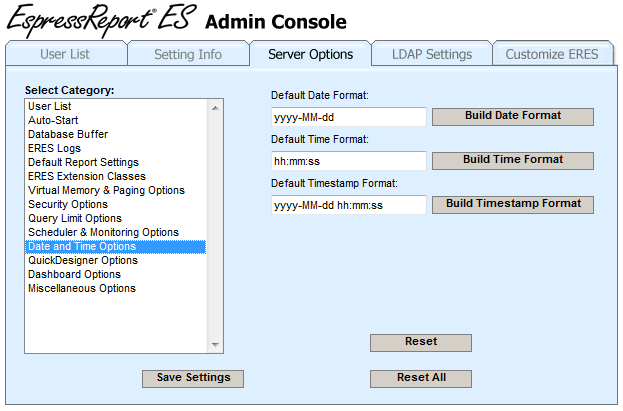Choose Miscellaneous Options category
The height and width of the screenshot is (411, 623).
tap(115, 288)
